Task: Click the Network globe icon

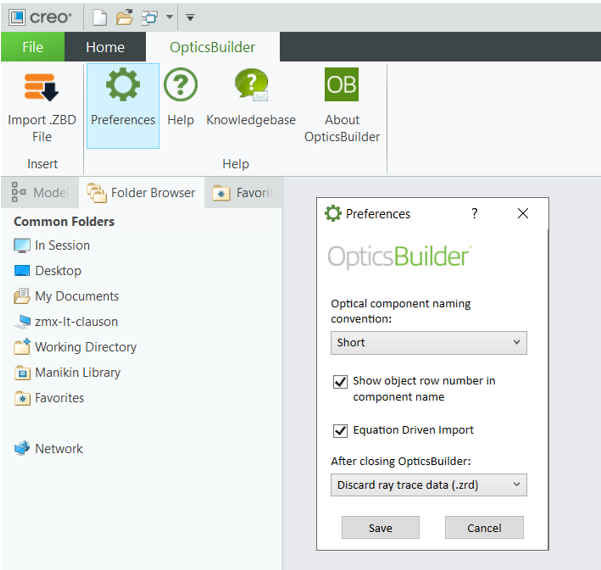Action: (x=22, y=448)
